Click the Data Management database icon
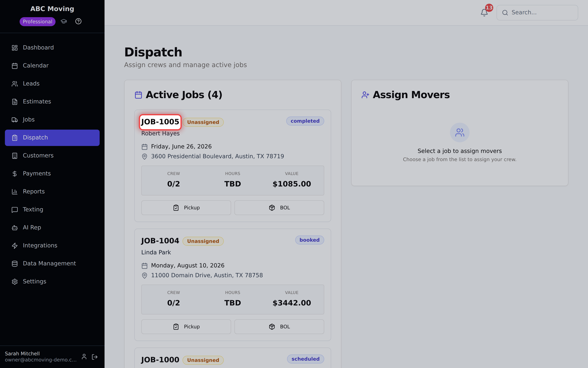Image resolution: width=588 pixels, height=368 pixels. coord(14,264)
